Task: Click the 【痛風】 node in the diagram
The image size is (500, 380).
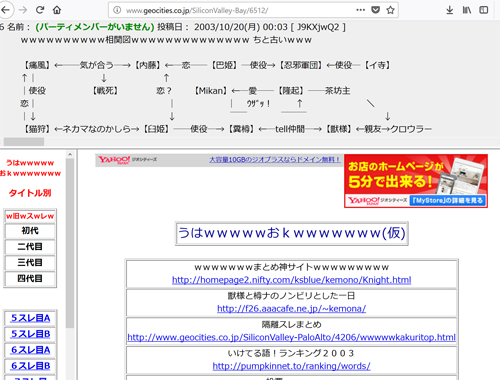Action: pos(37,65)
